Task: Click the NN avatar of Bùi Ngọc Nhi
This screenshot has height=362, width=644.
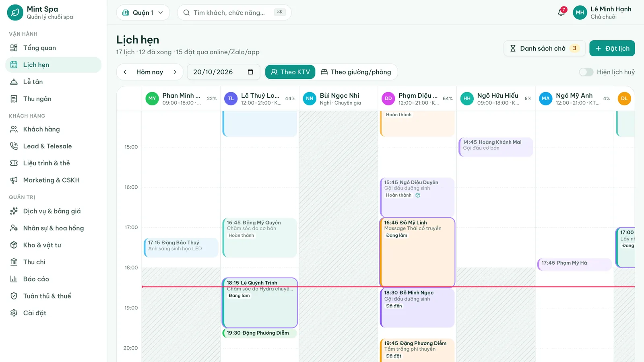Action: 310,99
